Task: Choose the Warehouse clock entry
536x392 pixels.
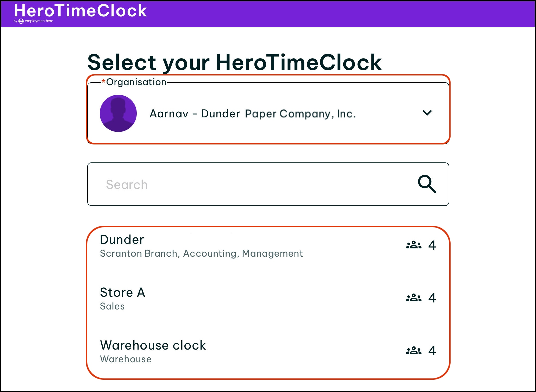Action: click(153, 345)
